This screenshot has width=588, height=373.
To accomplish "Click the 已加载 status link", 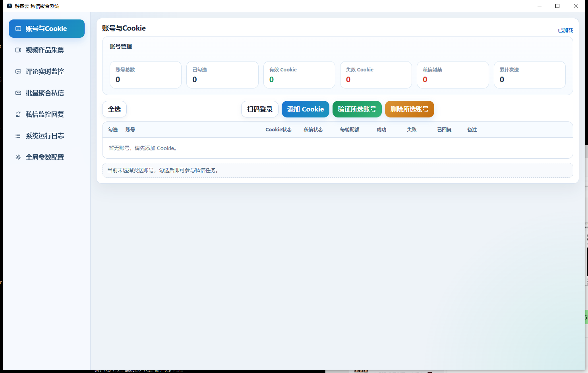I will pyautogui.click(x=565, y=30).
